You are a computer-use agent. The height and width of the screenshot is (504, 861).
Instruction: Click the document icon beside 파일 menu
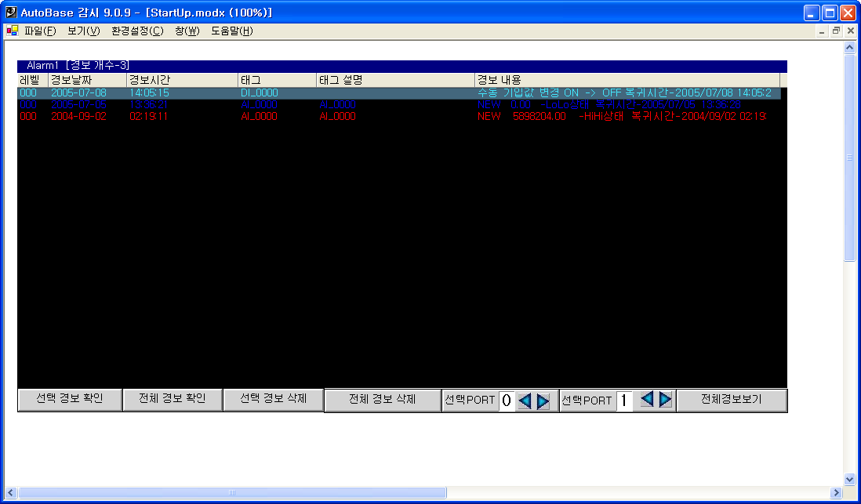pyautogui.click(x=12, y=31)
